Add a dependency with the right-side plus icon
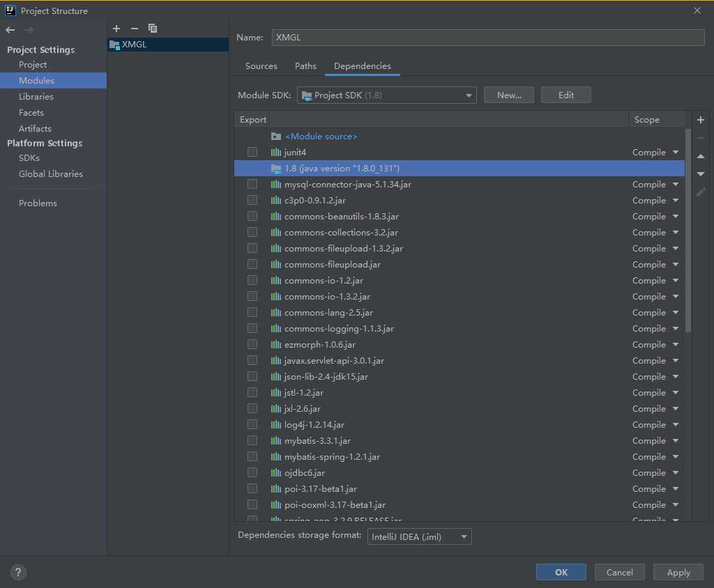The height and width of the screenshot is (588, 714). (701, 120)
